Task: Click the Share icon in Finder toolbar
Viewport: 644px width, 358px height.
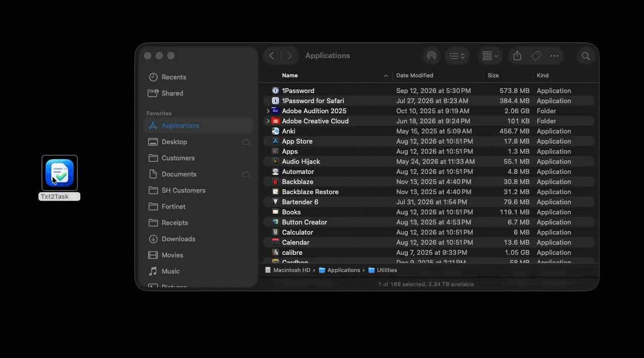Action: point(517,56)
